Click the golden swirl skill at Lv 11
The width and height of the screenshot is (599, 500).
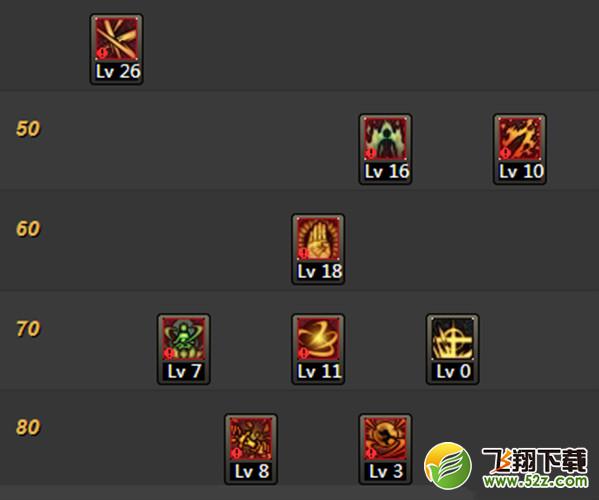coord(318,339)
